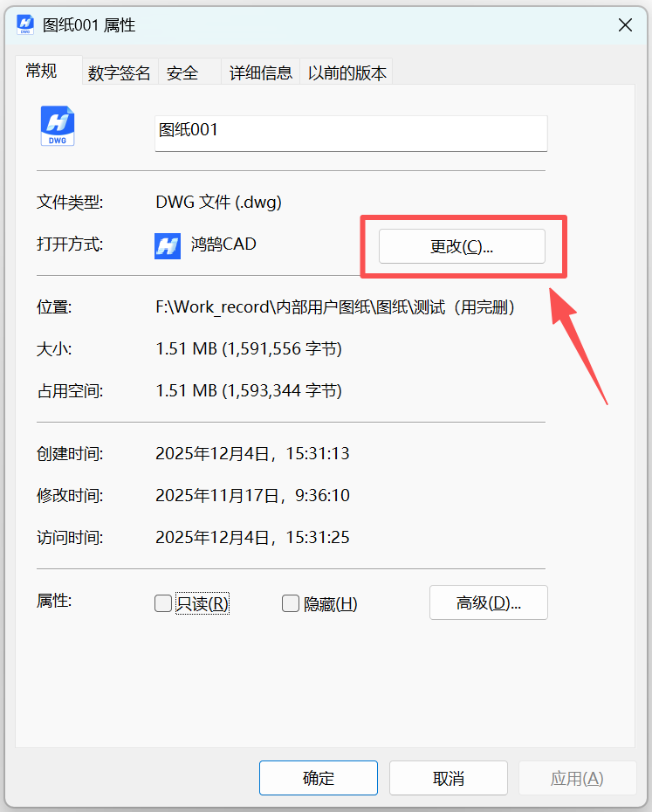Go to the 安全 tab

182,73
